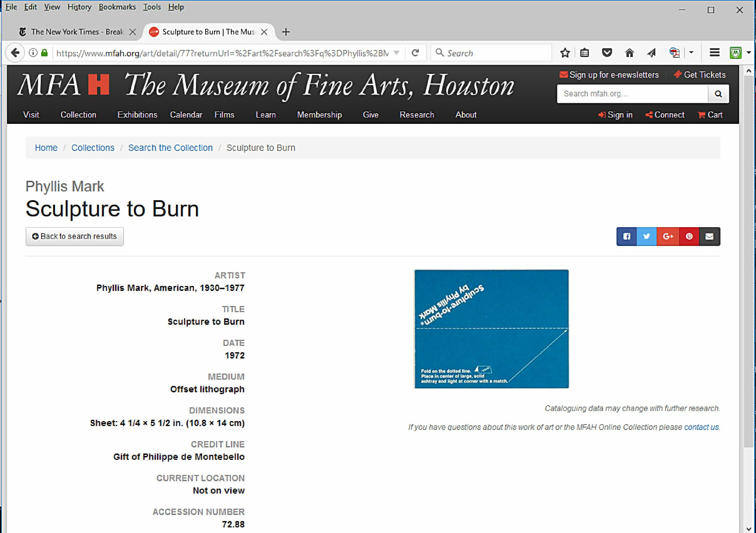Image resolution: width=756 pixels, height=533 pixels.
Task: Click the page scrollbar up arrow
Action: click(749, 71)
